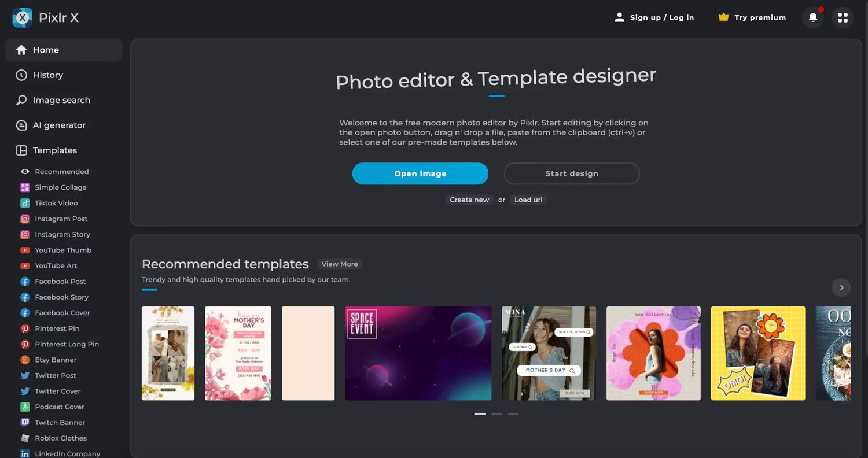Screen dimensions: 868x458
Task: Open the AI generator from the sidebar
Action: (x=58, y=125)
